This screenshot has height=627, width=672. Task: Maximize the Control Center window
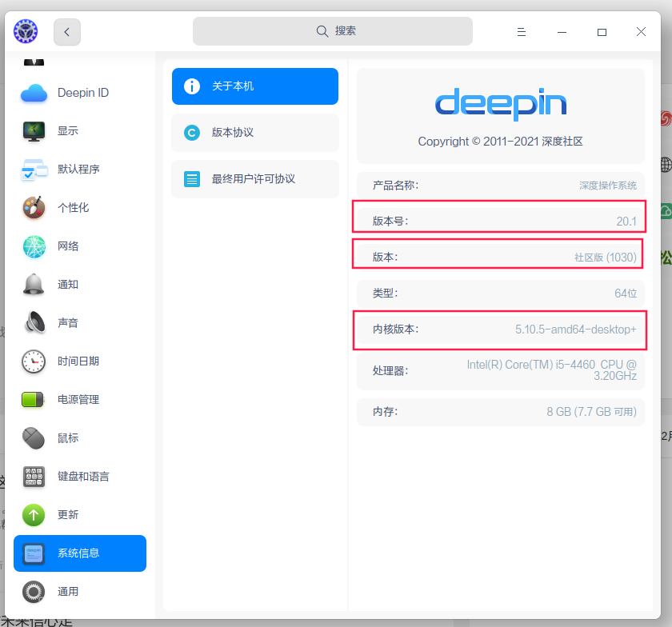point(602,32)
